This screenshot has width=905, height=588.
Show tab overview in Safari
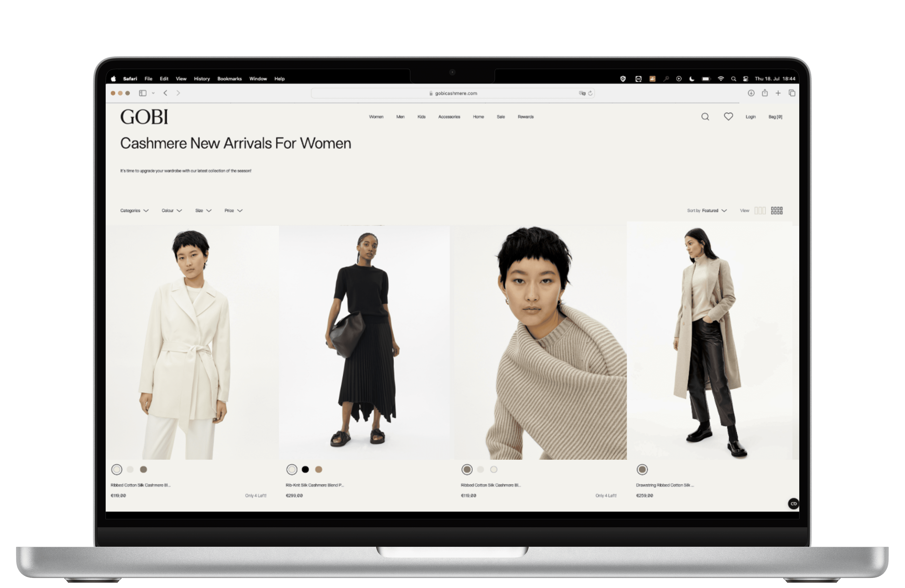click(x=792, y=93)
